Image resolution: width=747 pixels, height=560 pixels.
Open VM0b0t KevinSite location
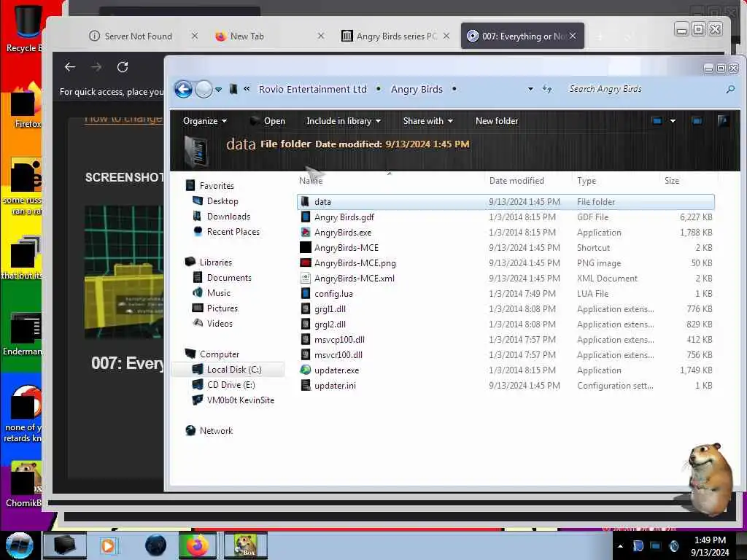coord(241,400)
